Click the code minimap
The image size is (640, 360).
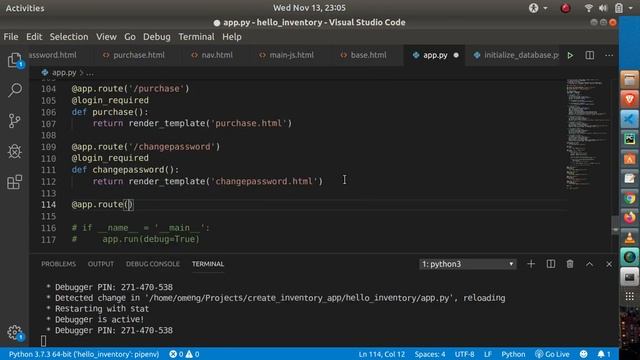tap(588, 135)
